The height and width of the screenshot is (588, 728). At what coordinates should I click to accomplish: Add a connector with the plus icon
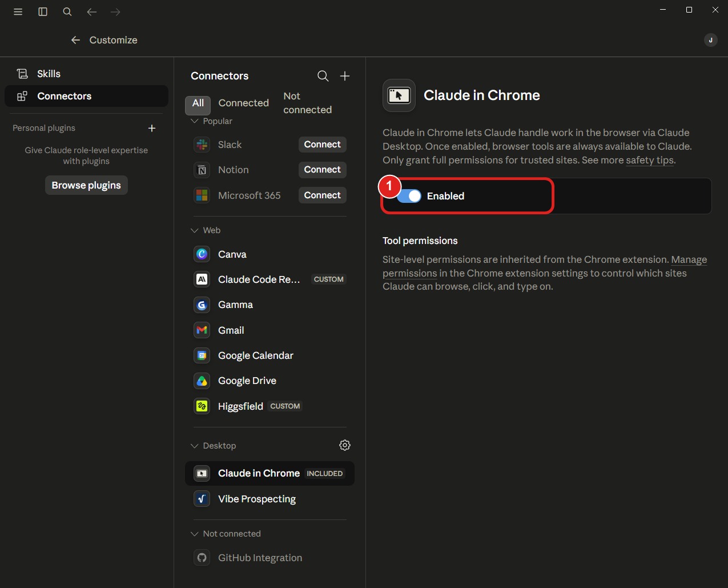345,76
